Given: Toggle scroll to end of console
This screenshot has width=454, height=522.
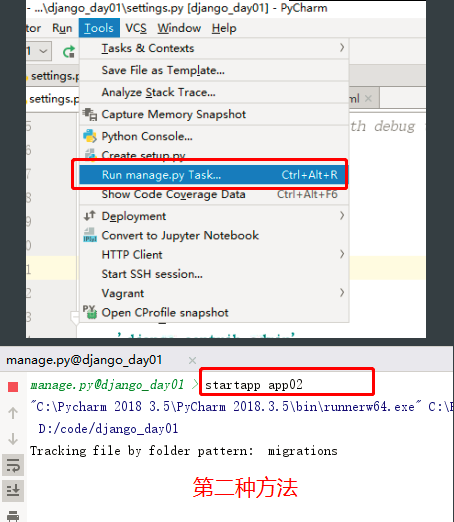Looking at the screenshot, I should tap(13, 491).
